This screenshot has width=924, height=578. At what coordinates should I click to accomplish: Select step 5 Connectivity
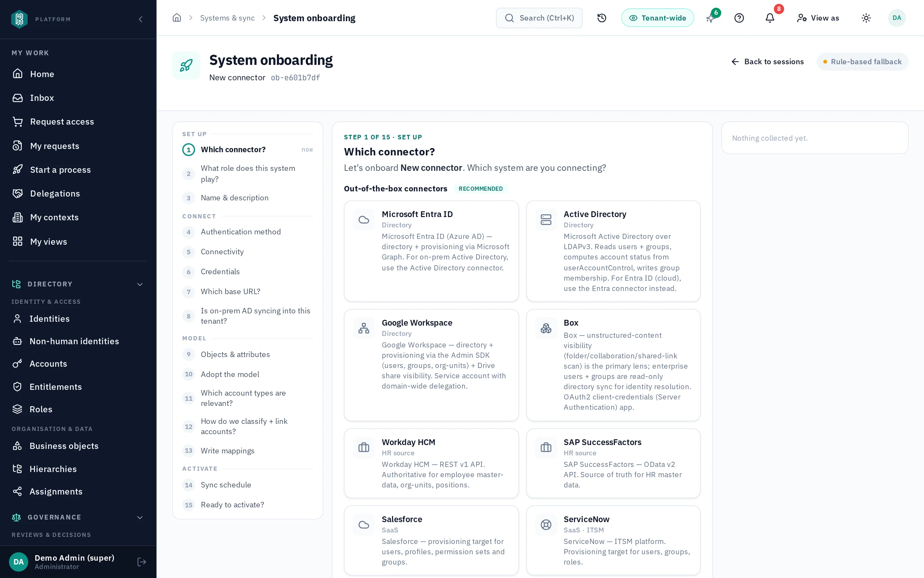(x=247, y=251)
